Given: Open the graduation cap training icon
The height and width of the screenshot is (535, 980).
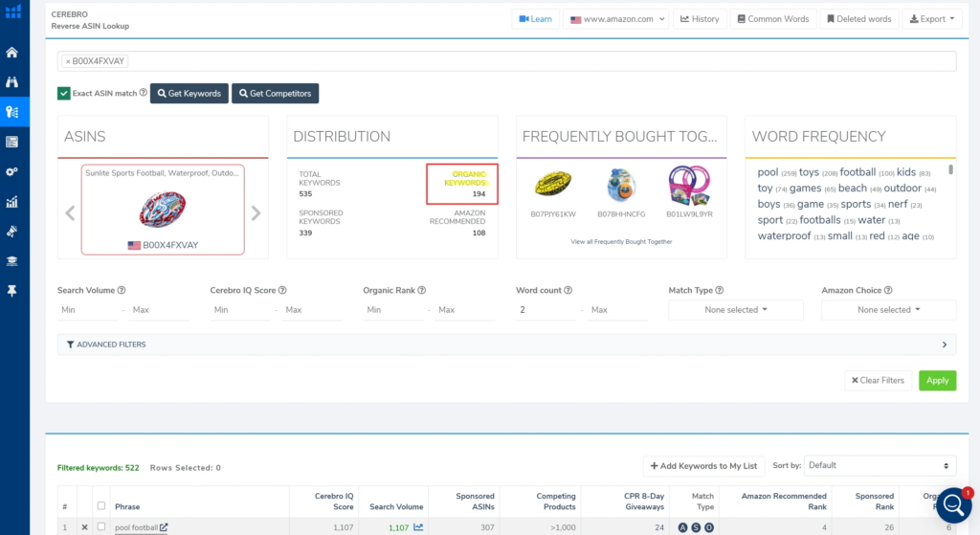Looking at the screenshot, I should [12, 260].
